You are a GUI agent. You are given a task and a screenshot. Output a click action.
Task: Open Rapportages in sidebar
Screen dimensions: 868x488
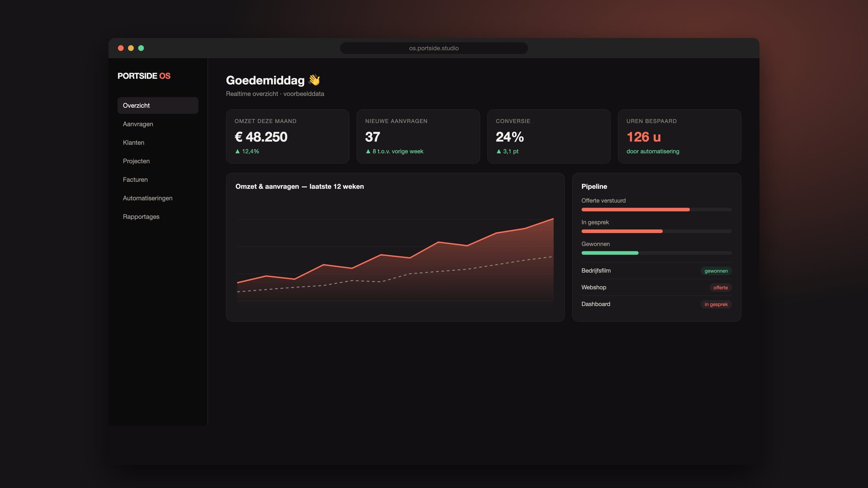pos(158,217)
